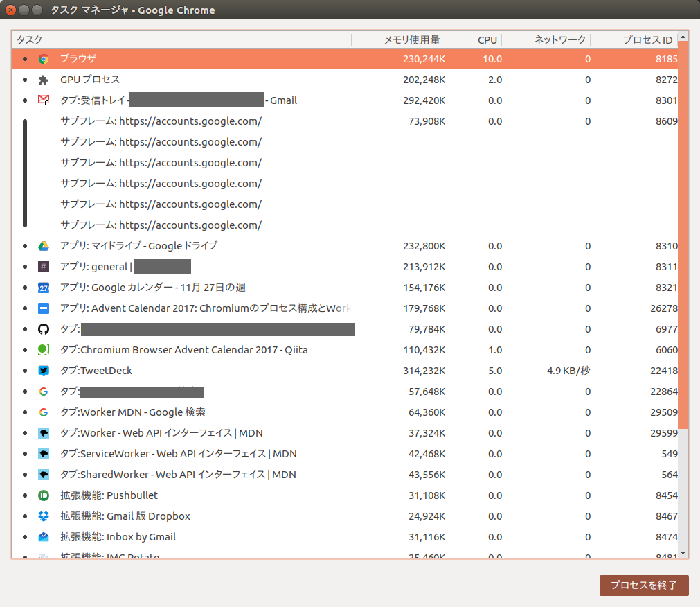This screenshot has width=700, height=607.
Task: Click the Pushbullet extension icon
Action: pos(43,495)
